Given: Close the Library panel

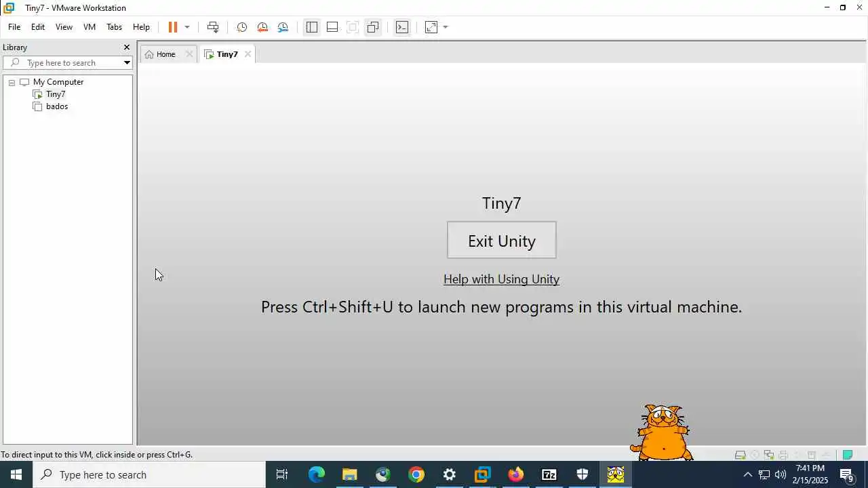Looking at the screenshot, I should 126,47.
